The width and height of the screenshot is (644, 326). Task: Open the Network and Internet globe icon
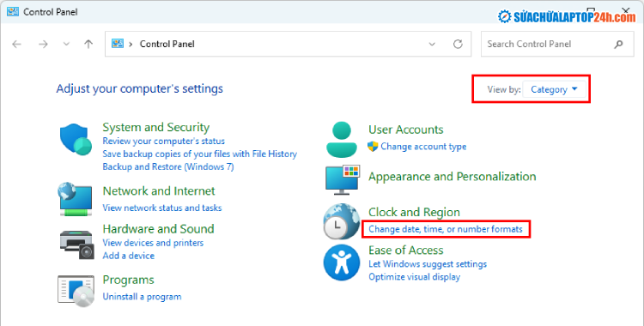75,199
